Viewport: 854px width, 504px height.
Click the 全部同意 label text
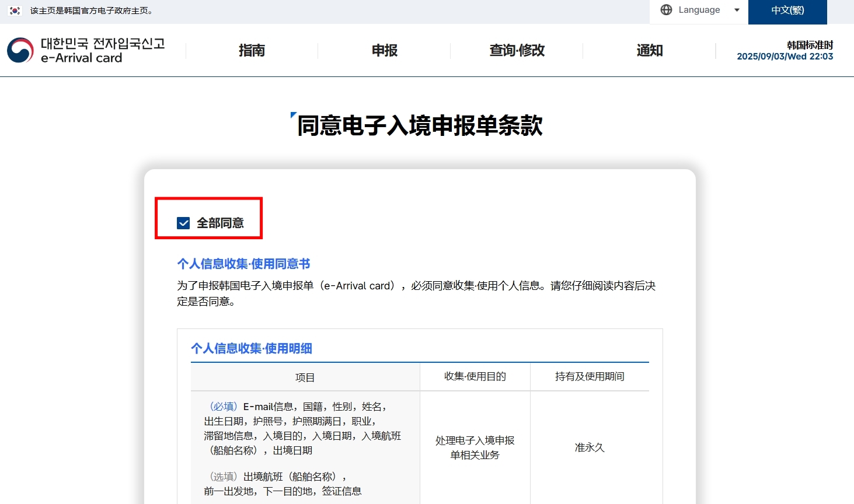coord(220,223)
